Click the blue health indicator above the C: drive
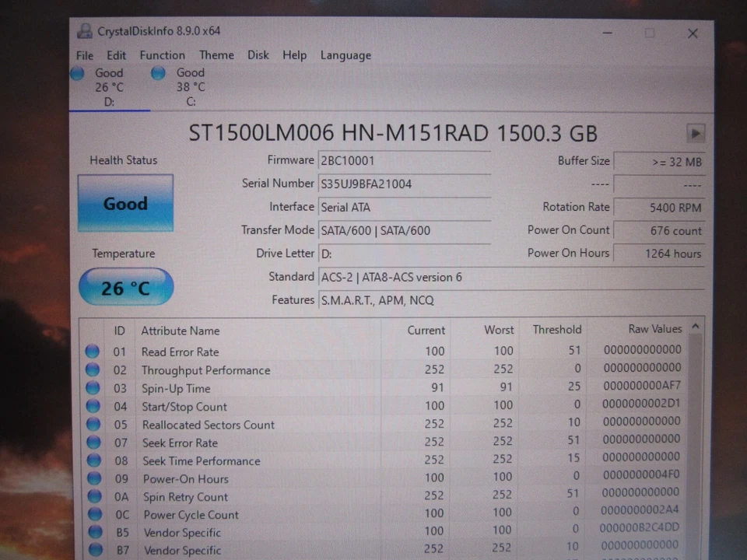 pyautogui.click(x=158, y=72)
